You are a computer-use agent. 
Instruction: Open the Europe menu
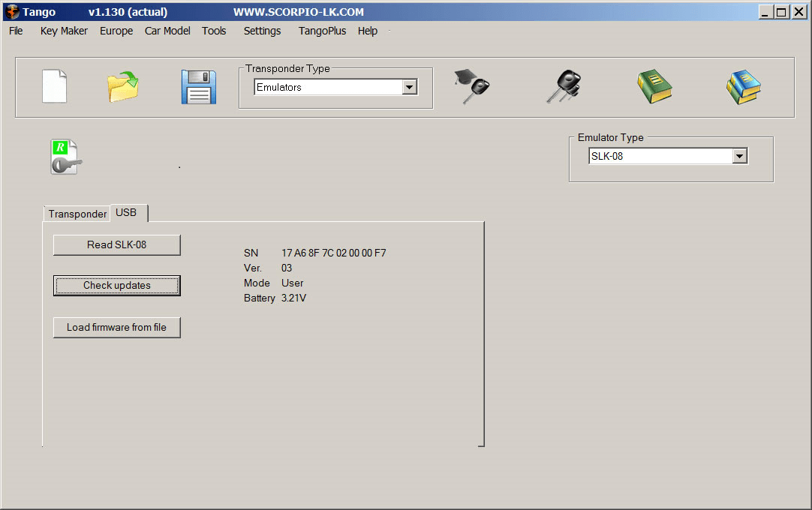[116, 31]
